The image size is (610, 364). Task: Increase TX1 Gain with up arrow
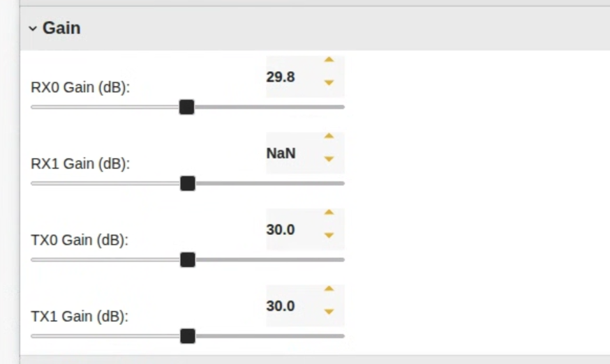[x=329, y=289]
